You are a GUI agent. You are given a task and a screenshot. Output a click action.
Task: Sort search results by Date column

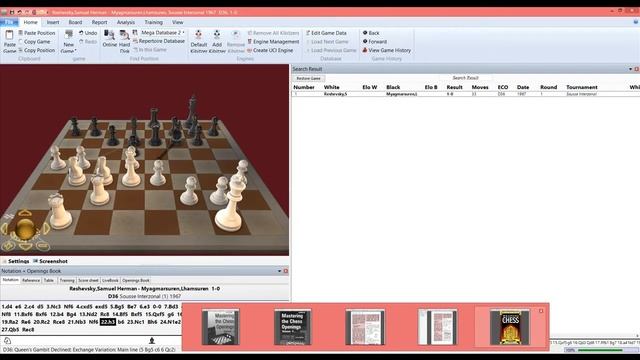[x=523, y=87]
